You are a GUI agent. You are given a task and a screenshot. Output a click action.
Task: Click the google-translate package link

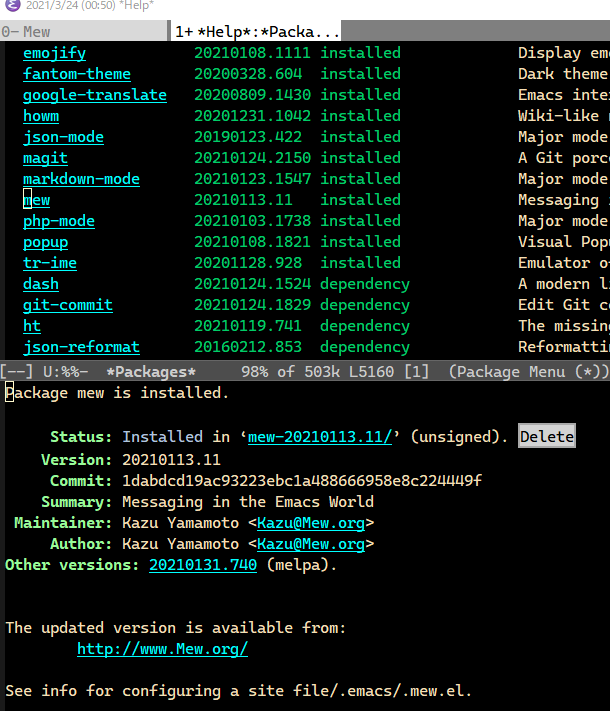point(95,95)
